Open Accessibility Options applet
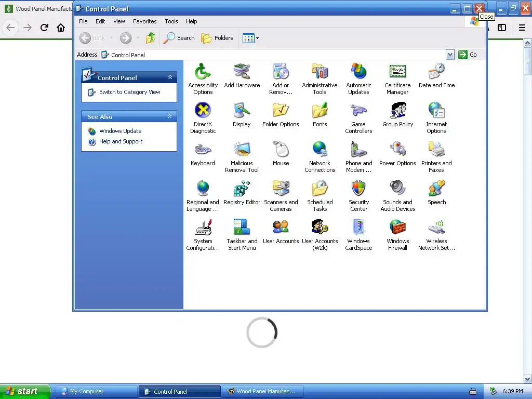Viewport: 532px width, 399px height. click(x=203, y=79)
